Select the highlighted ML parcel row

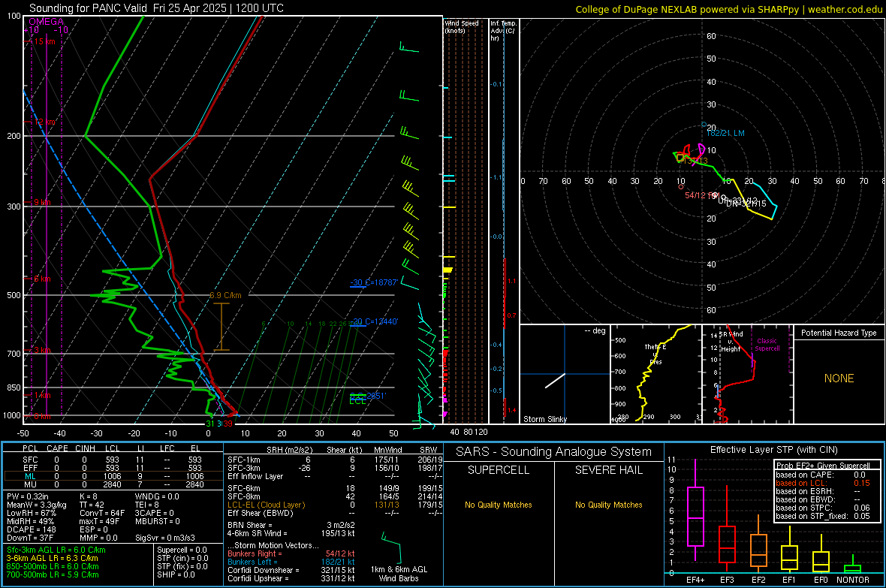click(x=113, y=476)
